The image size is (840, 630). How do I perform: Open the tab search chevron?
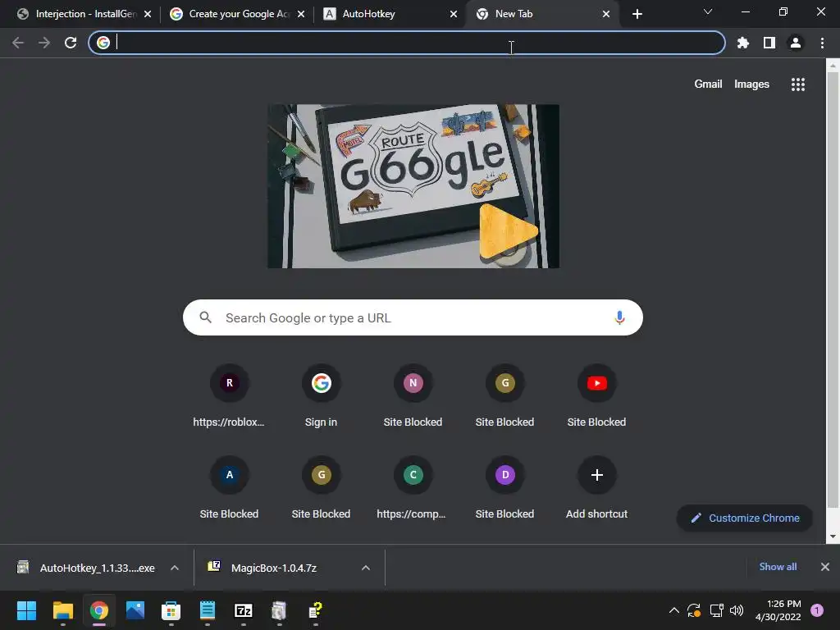pos(708,11)
